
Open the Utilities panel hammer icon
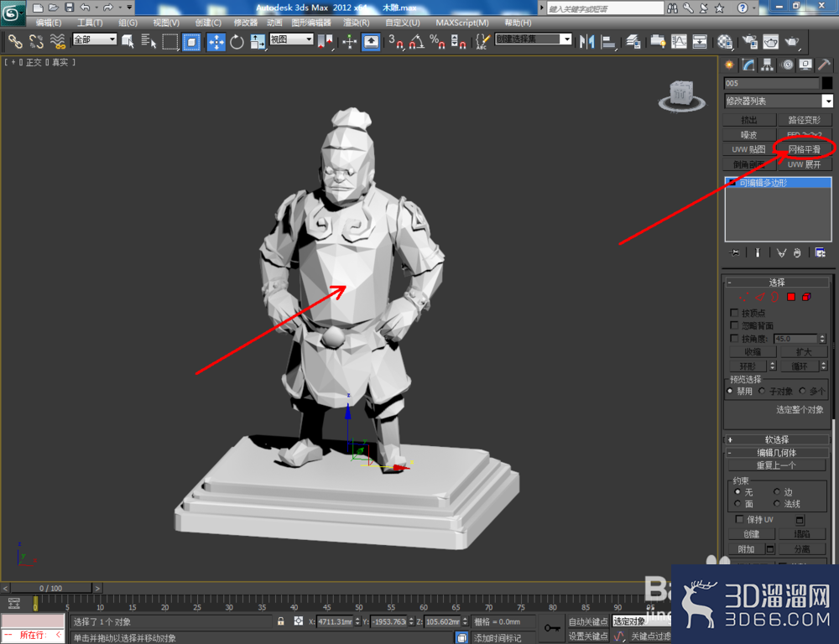(824, 65)
